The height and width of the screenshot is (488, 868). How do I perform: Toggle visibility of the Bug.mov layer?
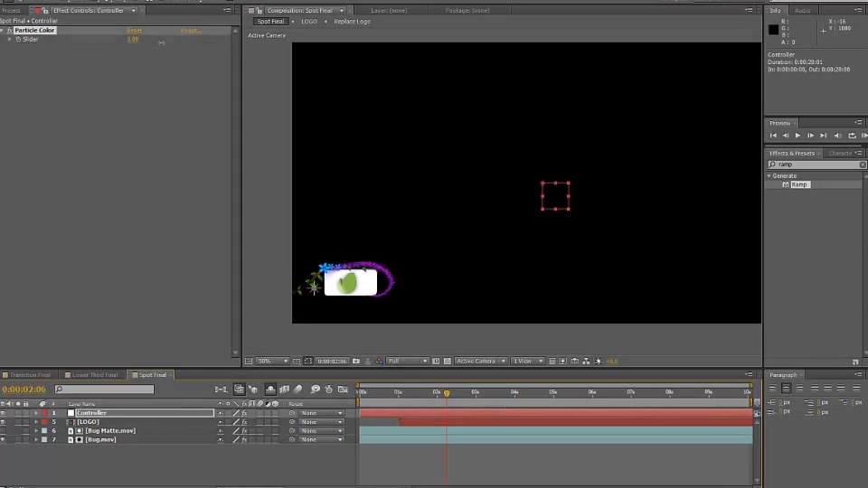[x=3, y=439]
